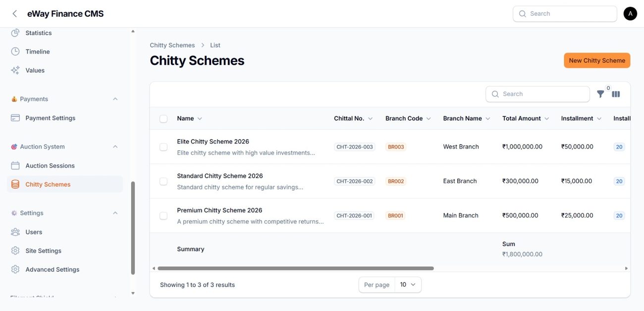The height and width of the screenshot is (311, 644).
Task: Sort by the Total Amount column
Action: pyautogui.click(x=526, y=118)
